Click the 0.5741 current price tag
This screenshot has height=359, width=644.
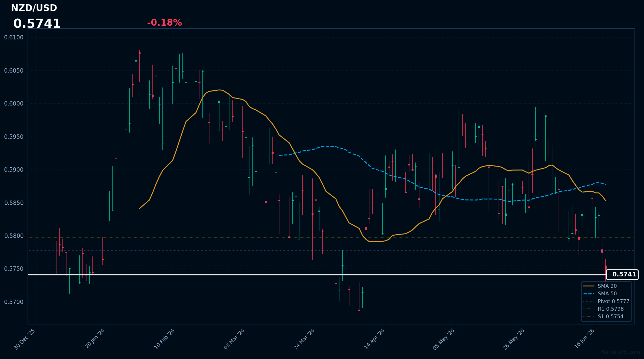point(622,275)
